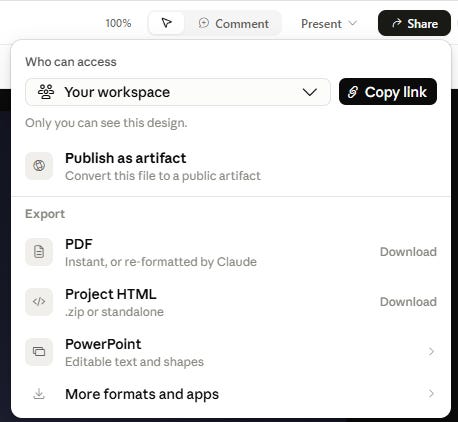Click the black Share button
Screen dimensions: 458x422
pos(414,23)
